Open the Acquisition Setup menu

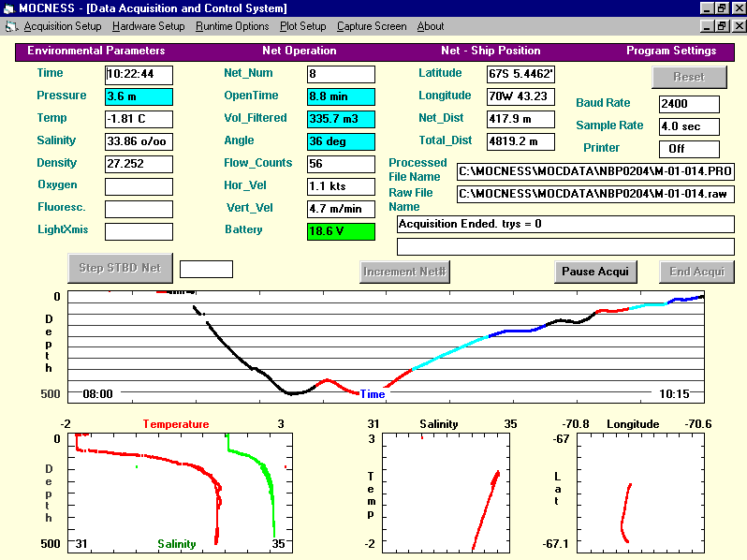point(63,27)
